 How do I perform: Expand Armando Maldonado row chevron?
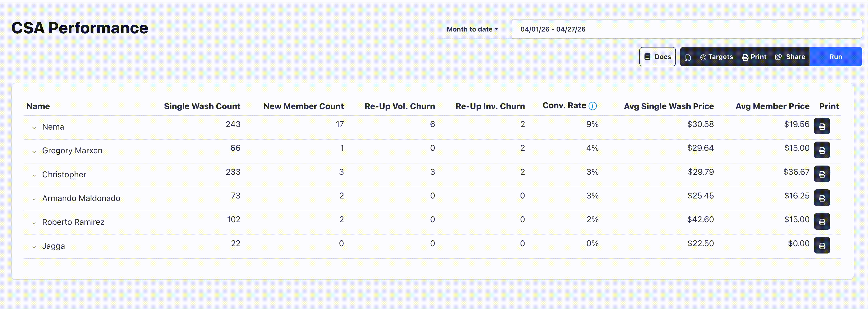[34, 199]
